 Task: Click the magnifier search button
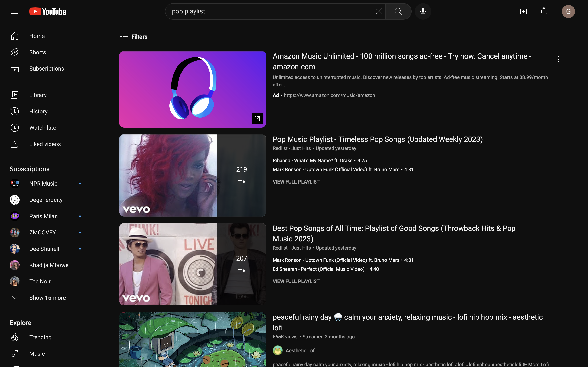(x=398, y=11)
